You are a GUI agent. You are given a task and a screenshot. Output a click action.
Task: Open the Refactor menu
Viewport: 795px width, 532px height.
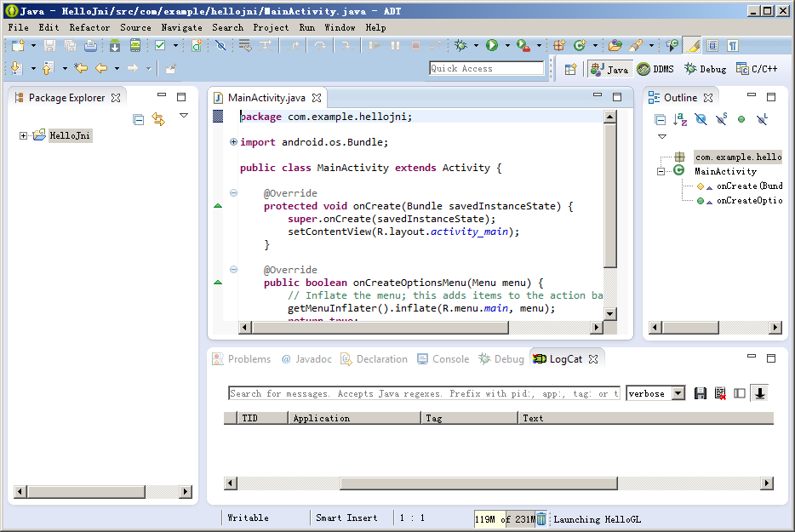89,27
